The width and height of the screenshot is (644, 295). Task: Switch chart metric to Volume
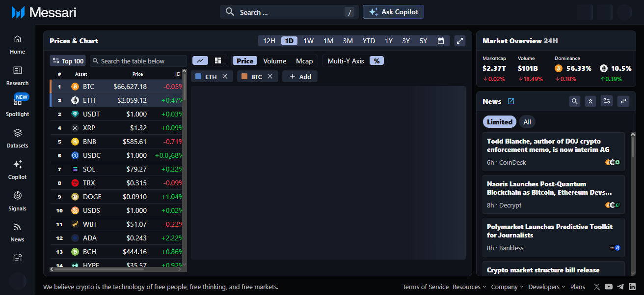point(274,61)
